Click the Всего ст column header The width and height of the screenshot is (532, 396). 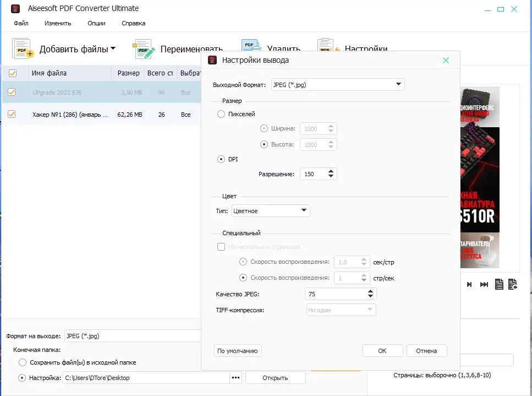[x=160, y=73]
